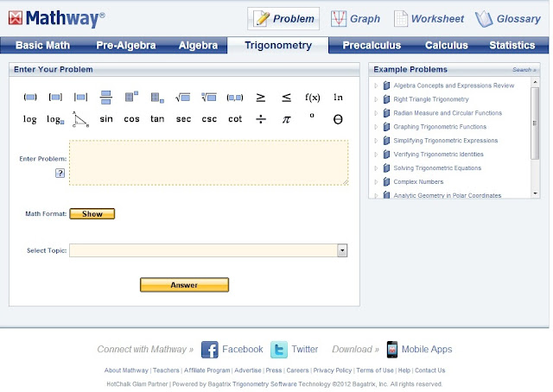Click the Show math format button

pyautogui.click(x=92, y=214)
